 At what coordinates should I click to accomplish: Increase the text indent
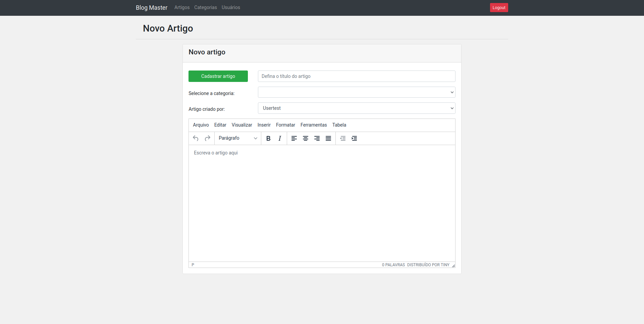click(354, 138)
